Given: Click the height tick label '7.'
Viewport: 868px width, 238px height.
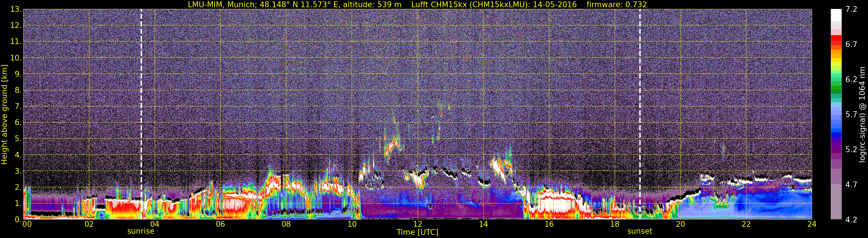Looking at the screenshot, I should tap(18, 106).
